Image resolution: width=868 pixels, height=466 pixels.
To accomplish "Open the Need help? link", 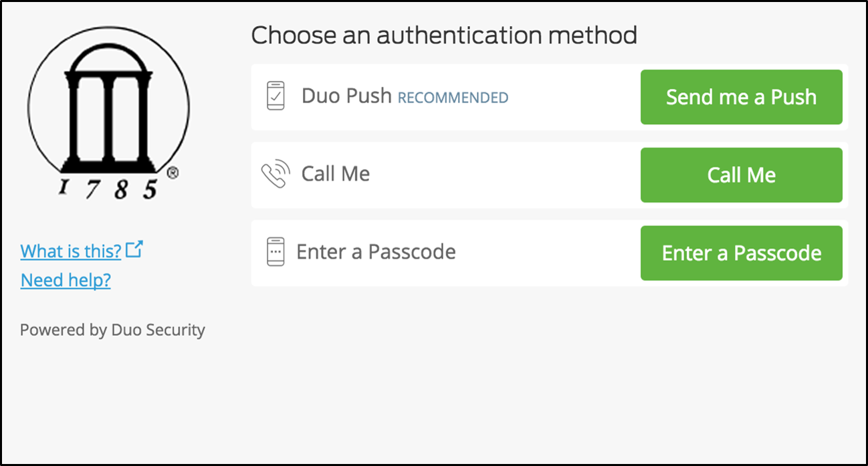I will [x=66, y=279].
